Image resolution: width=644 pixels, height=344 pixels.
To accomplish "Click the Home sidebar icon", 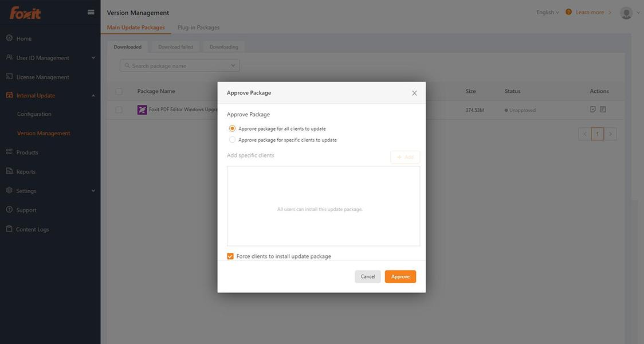I will 9,38.
